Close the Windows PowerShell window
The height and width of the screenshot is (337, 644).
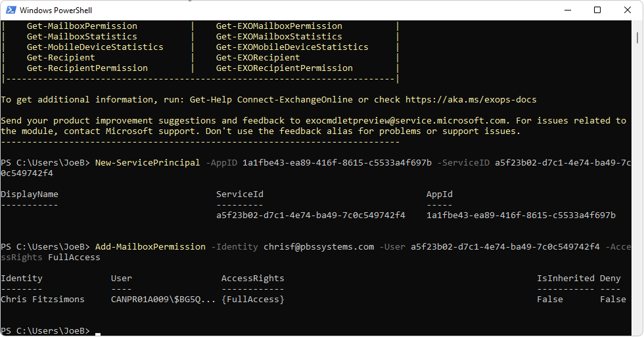click(x=628, y=11)
